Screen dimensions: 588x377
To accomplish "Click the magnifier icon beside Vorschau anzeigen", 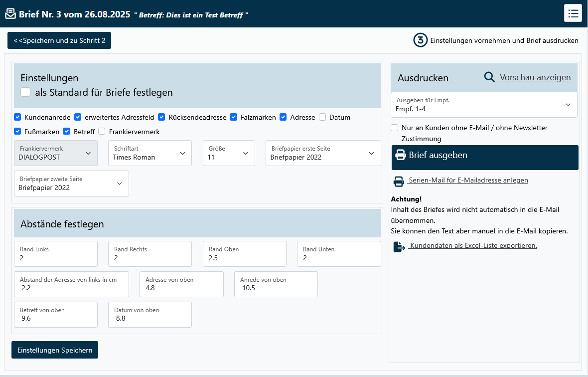I will 489,77.
